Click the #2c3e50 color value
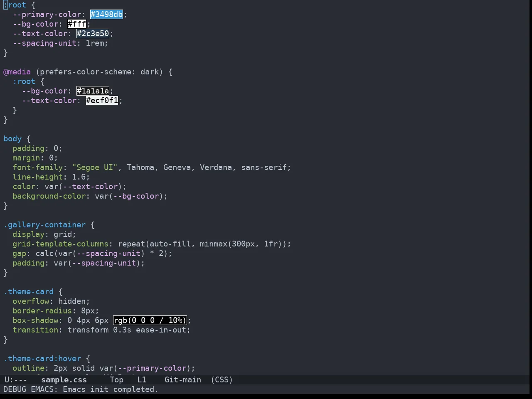This screenshot has height=399, width=532. [93, 34]
